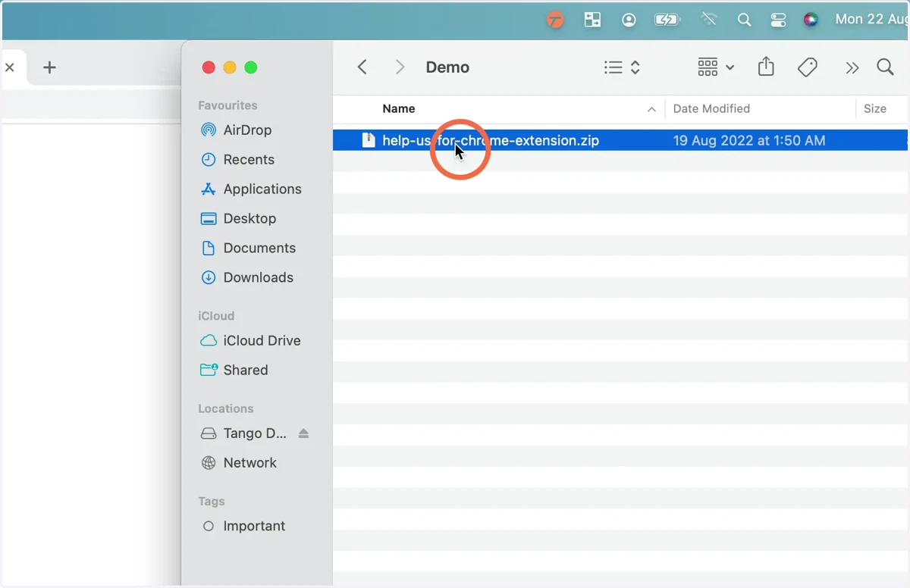Sort by the Name column header
Screen dimensions: 910x588
(x=399, y=109)
